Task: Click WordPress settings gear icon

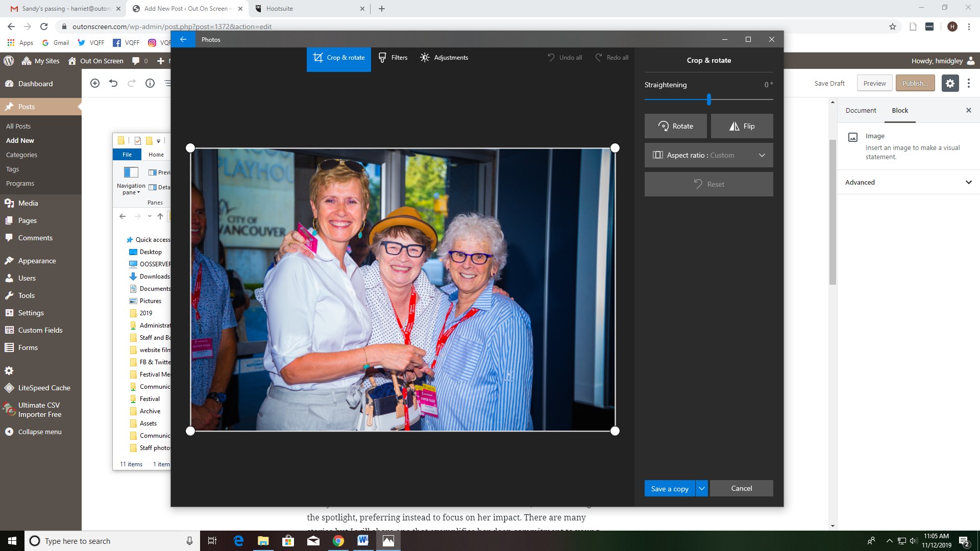Action: tap(950, 83)
